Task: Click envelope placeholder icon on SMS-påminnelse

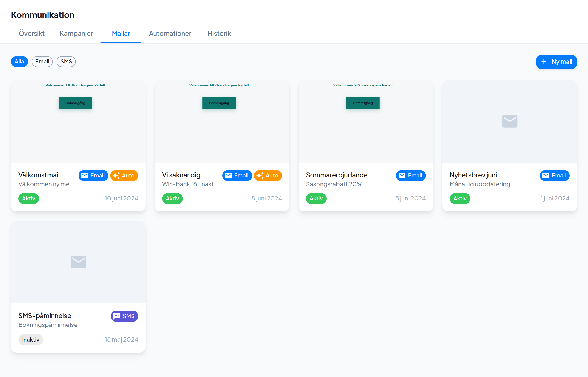Action: tap(79, 262)
